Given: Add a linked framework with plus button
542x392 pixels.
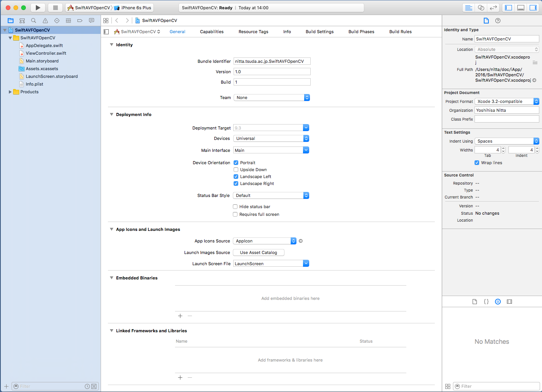Looking at the screenshot, I should (180, 377).
